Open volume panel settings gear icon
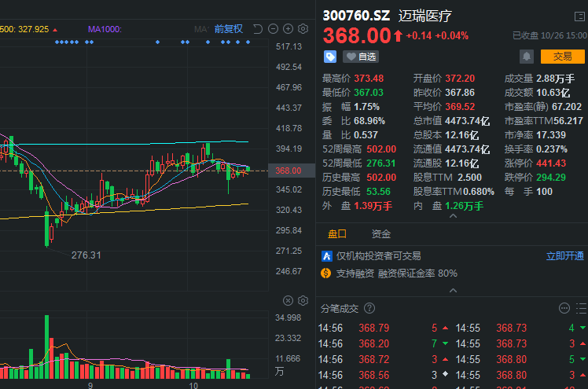The image size is (588, 389). [x=303, y=300]
